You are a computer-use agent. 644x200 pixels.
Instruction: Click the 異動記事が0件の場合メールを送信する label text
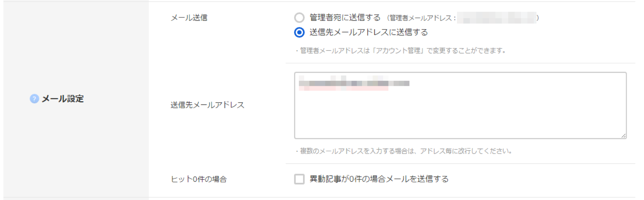pyautogui.click(x=379, y=179)
